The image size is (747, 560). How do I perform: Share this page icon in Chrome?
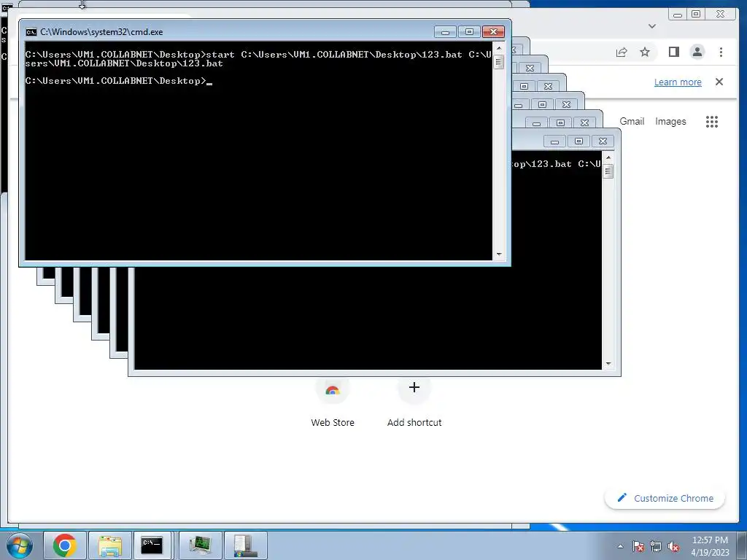pos(622,52)
